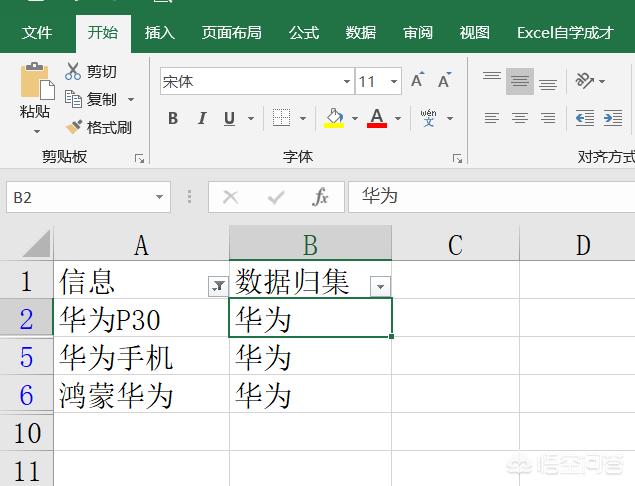Confirm entry with the checkmark icon
This screenshot has height=486, width=635.
click(x=276, y=197)
